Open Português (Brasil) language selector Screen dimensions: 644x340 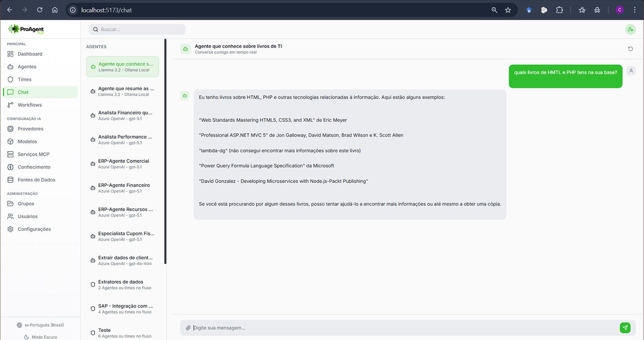(x=41, y=325)
